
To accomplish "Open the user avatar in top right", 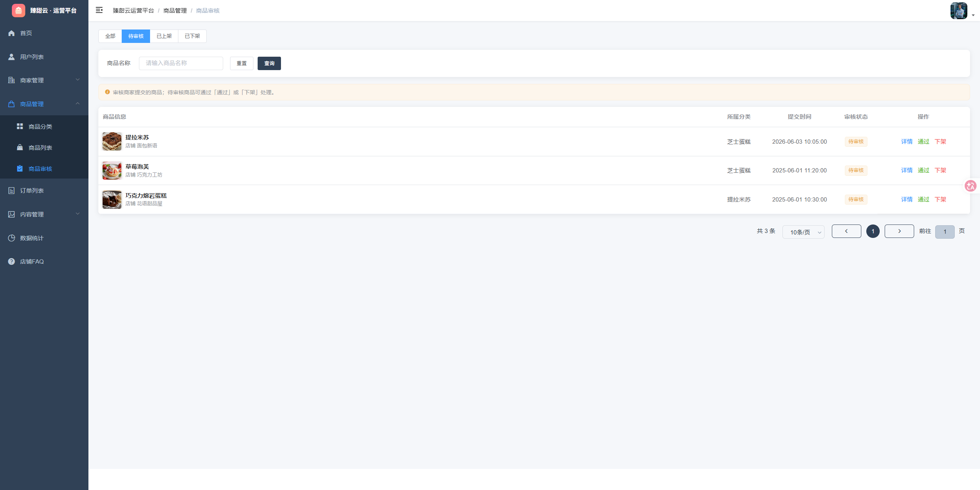I will point(959,10).
